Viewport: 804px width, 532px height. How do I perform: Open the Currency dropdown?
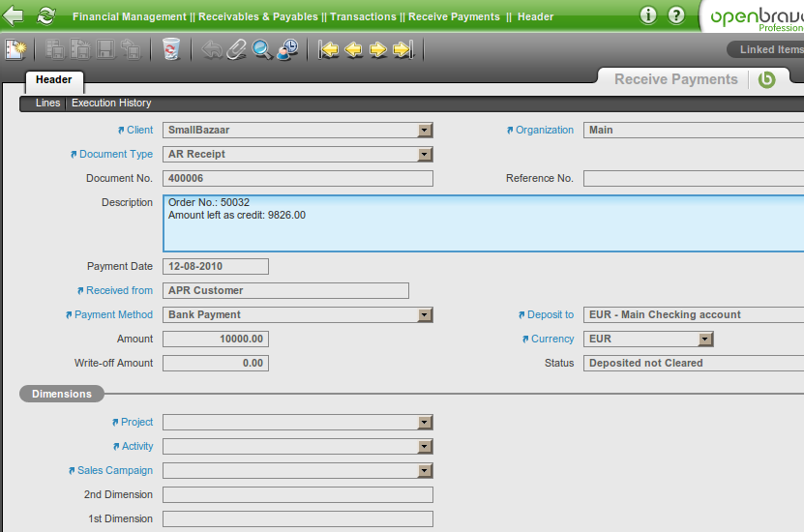(705, 340)
